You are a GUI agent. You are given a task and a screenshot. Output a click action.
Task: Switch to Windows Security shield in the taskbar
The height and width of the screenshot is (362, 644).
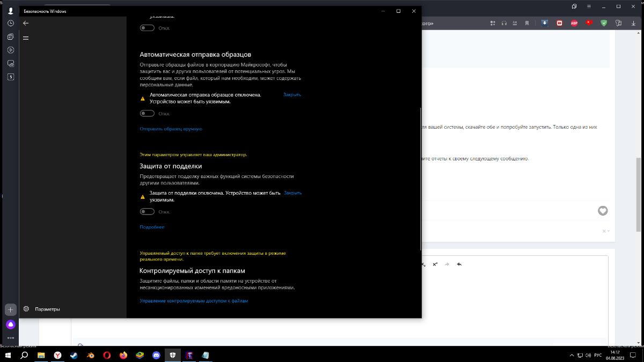coord(173,355)
